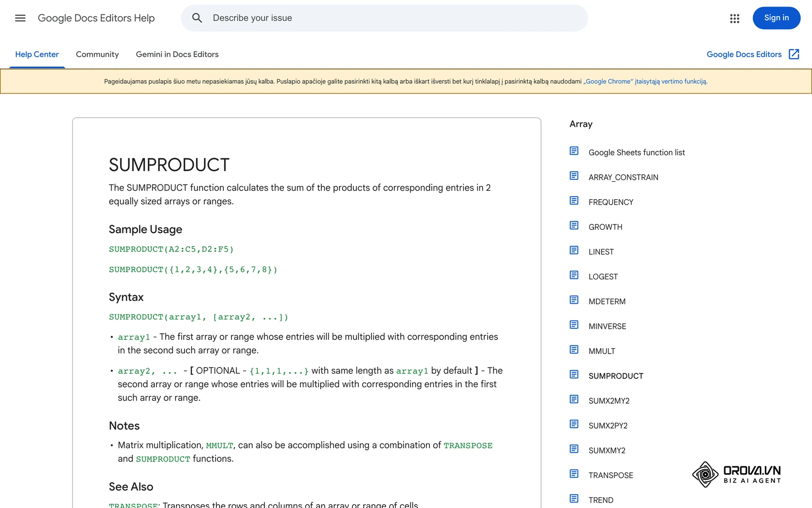Click article icon next to MMULT

pos(574,350)
